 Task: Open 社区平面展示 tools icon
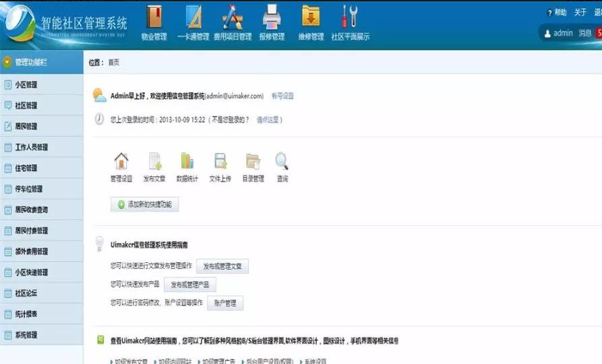coord(350,16)
